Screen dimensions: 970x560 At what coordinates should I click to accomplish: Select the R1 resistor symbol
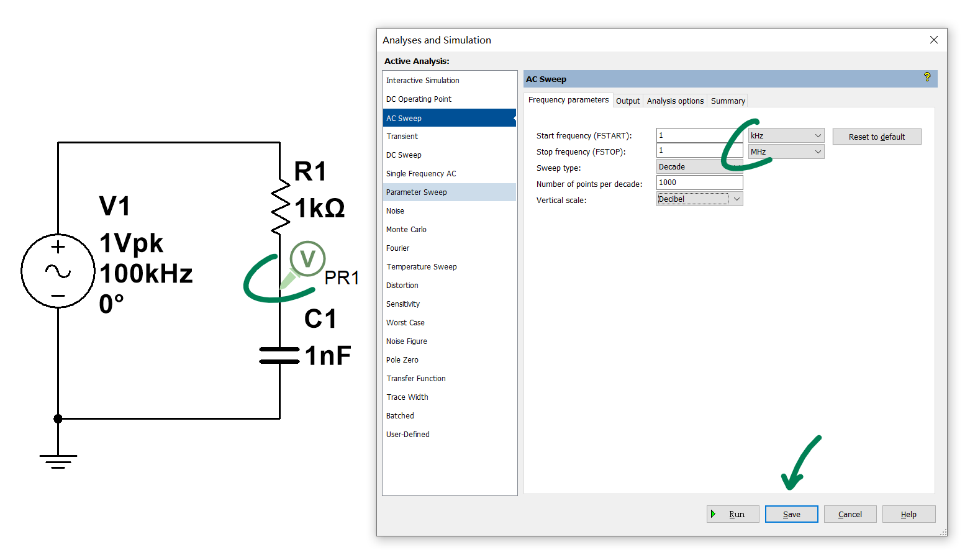(x=281, y=208)
